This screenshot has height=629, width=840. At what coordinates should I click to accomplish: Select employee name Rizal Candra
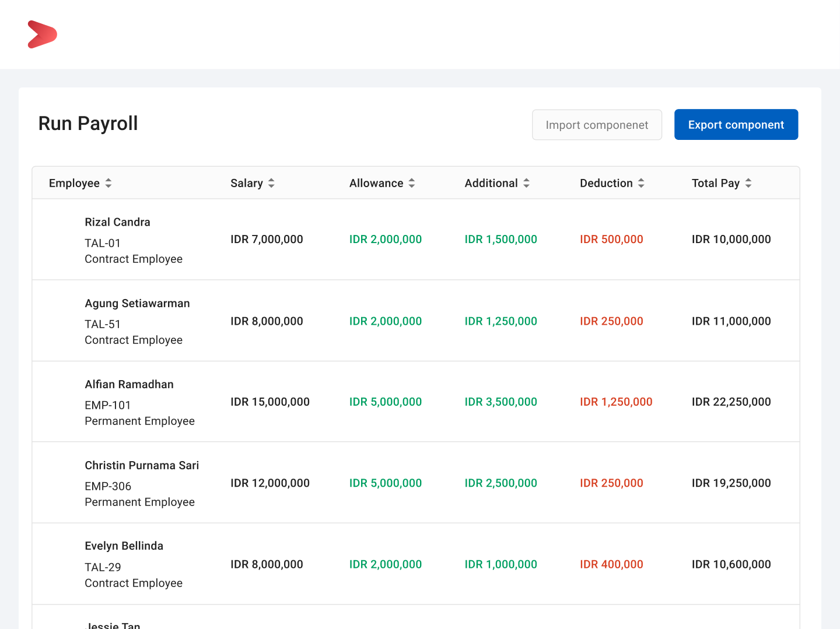pos(117,222)
